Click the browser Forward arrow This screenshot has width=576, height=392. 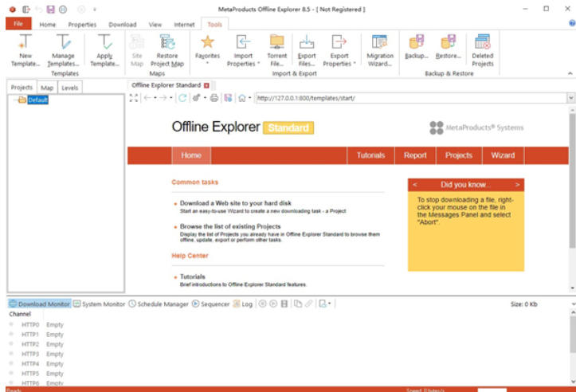163,98
